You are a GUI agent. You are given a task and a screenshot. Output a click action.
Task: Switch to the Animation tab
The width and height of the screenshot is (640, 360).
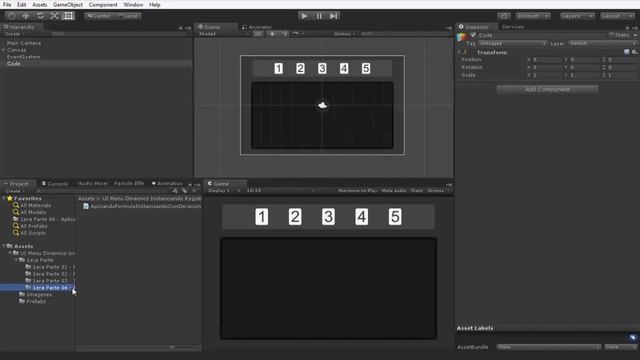point(167,184)
